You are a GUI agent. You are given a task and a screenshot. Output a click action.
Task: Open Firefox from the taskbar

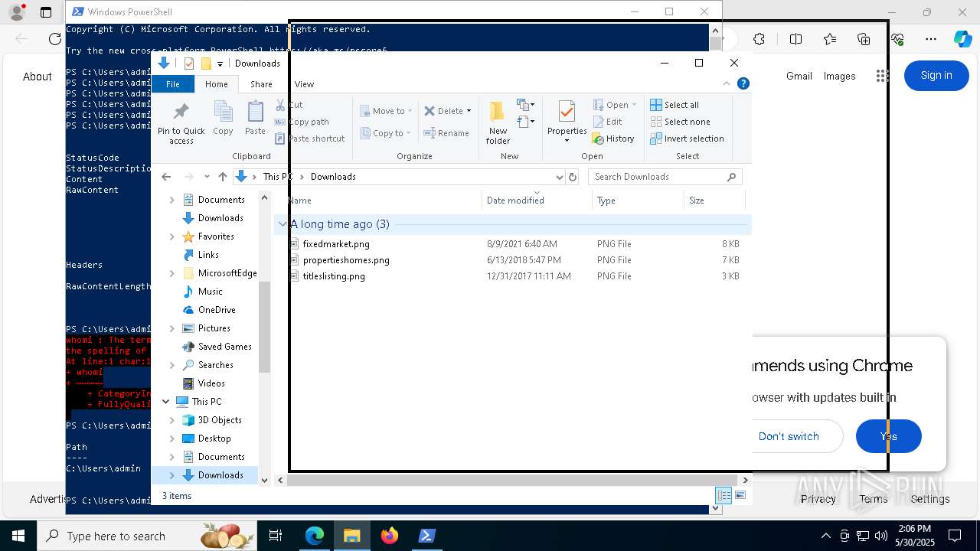point(390,536)
